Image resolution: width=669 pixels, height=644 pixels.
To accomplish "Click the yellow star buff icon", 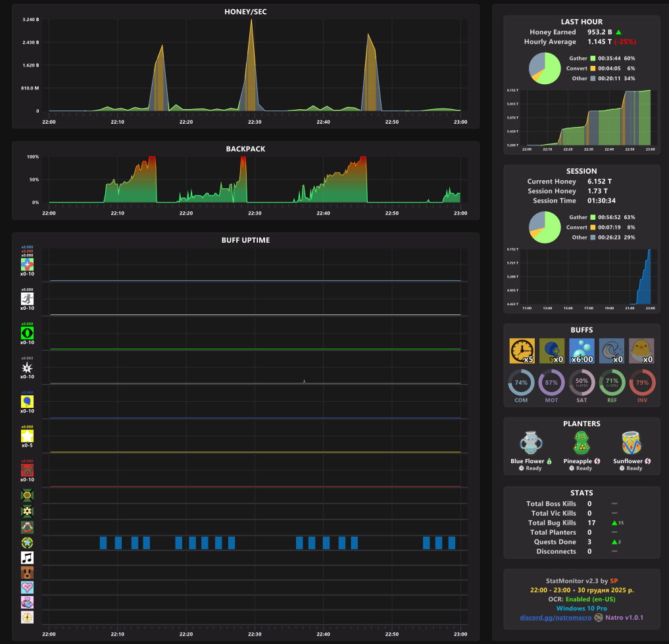I will 28,435.
